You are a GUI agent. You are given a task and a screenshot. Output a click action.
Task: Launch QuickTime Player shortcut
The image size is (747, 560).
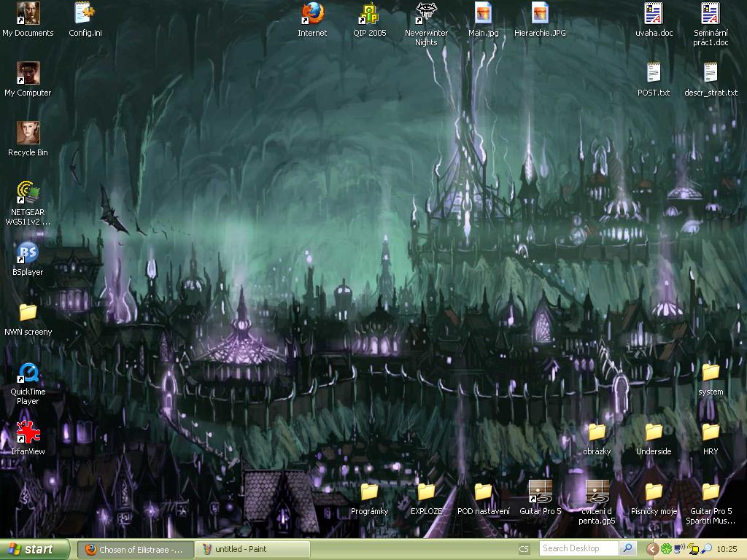point(28,373)
